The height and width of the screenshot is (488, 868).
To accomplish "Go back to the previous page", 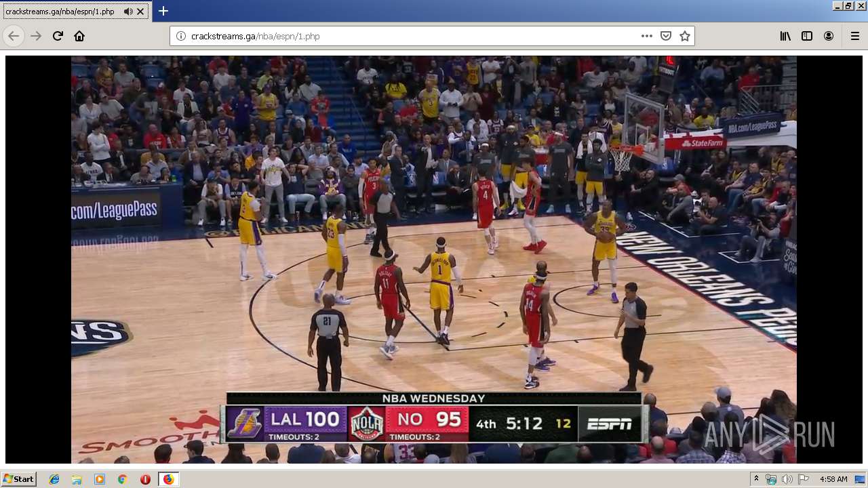I will click(x=14, y=36).
